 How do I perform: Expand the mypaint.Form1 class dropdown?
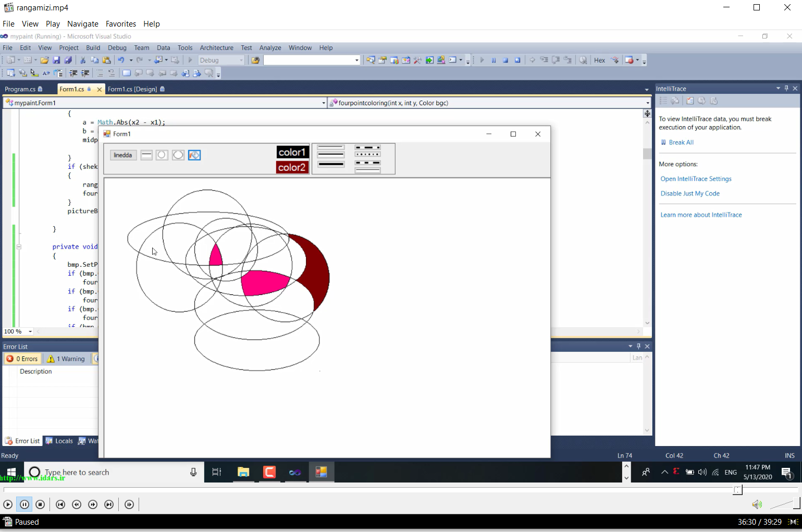click(324, 103)
